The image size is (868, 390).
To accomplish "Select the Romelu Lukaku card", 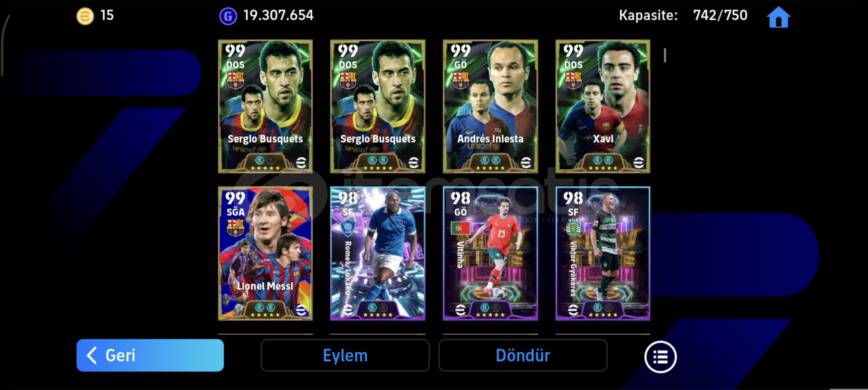I will tap(378, 253).
